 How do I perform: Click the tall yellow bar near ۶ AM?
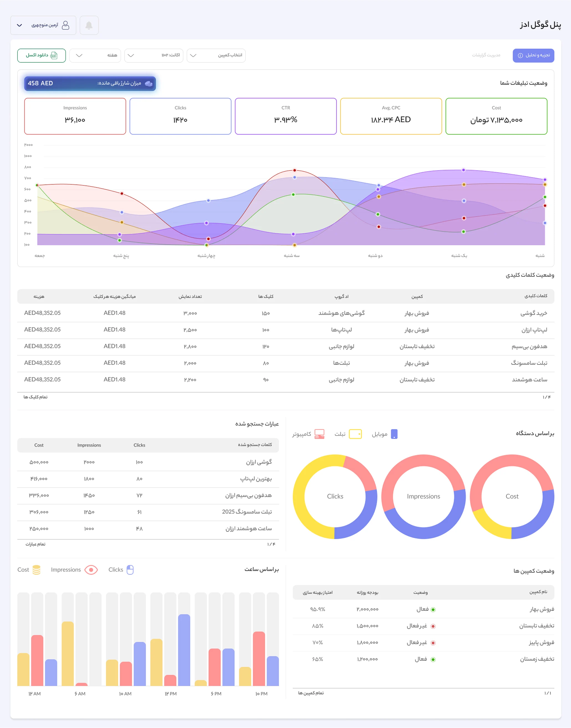pyautogui.click(x=68, y=653)
